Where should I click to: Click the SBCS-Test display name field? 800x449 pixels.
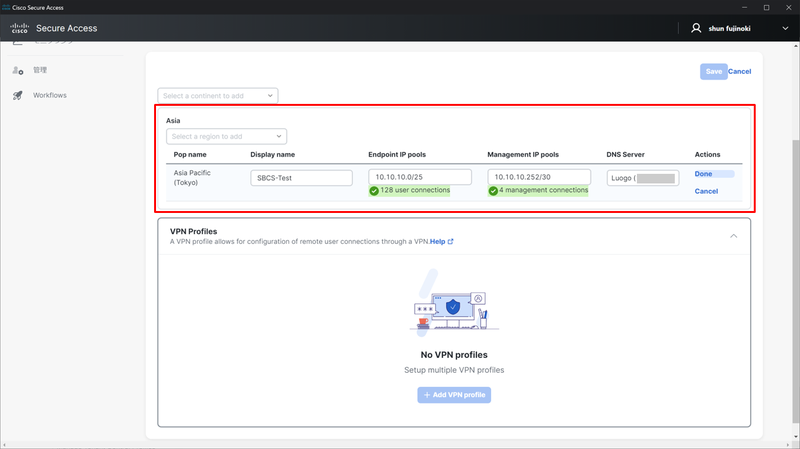(301, 178)
